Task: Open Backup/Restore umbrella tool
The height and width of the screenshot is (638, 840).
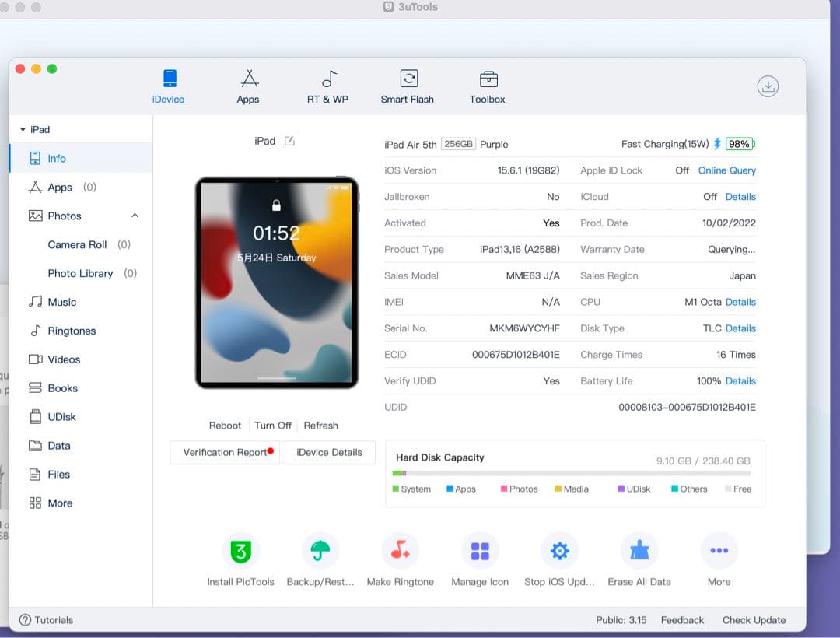Action: click(x=320, y=560)
